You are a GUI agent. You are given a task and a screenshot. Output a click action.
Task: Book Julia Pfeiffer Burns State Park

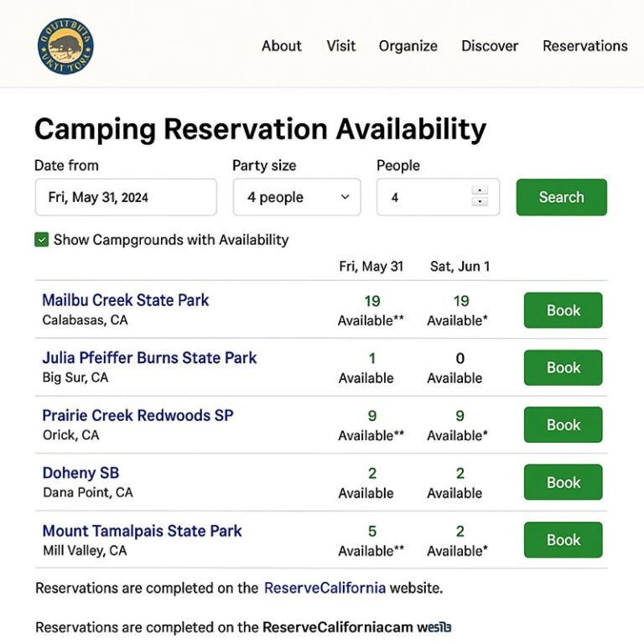click(x=563, y=367)
